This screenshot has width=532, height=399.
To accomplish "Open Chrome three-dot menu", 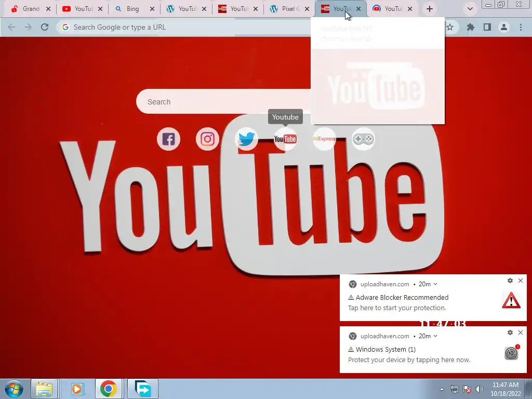I will [521, 27].
